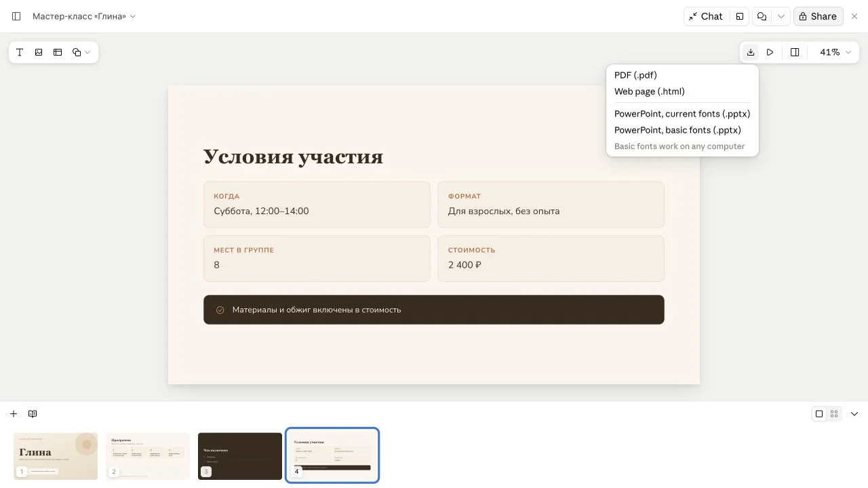
Task: Insert a table with the table tool
Action: tap(58, 52)
